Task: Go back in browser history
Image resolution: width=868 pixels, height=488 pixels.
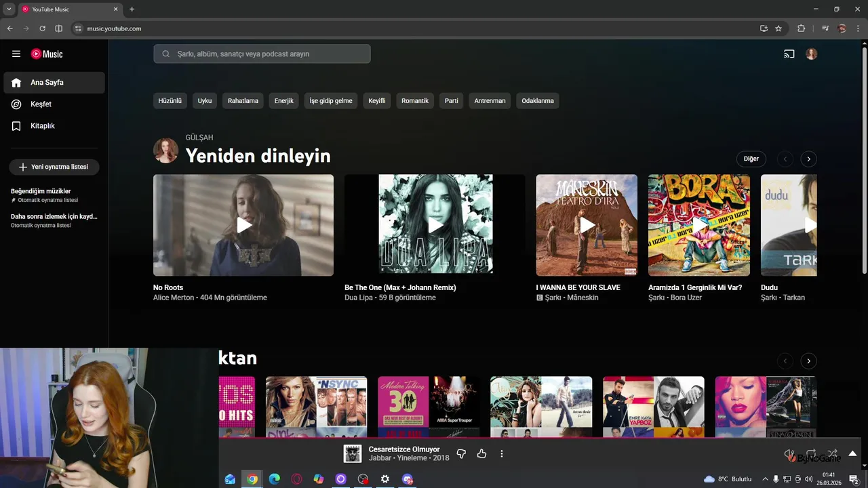Action: tap(9, 28)
